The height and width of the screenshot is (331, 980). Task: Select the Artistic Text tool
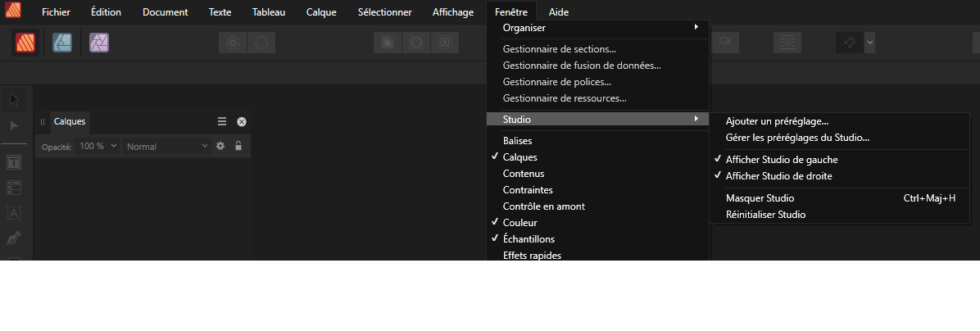(14, 213)
